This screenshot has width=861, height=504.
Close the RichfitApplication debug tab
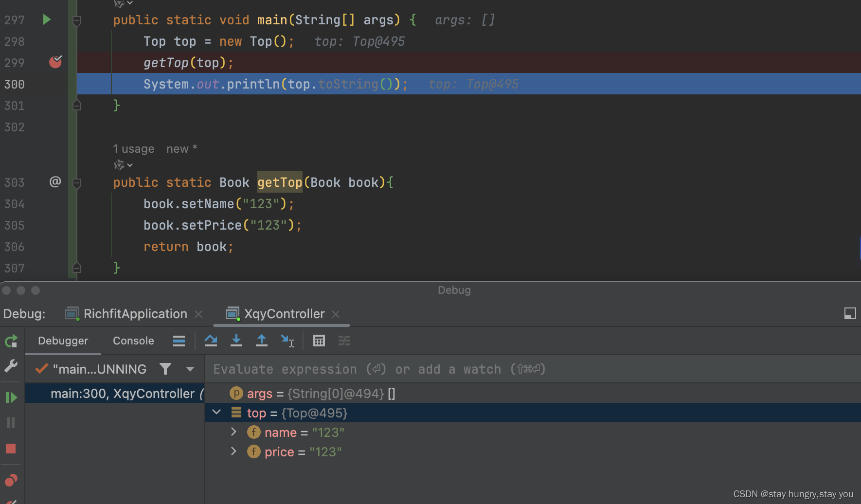point(198,314)
